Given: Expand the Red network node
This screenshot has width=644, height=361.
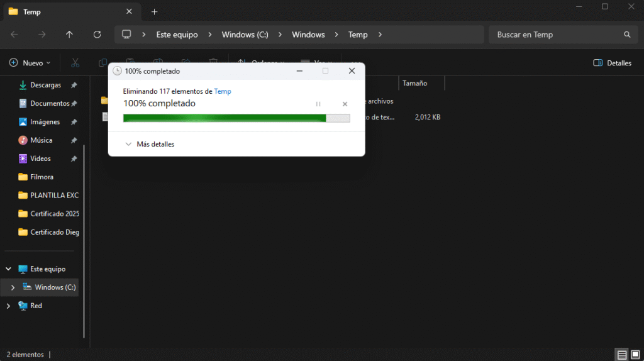Looking at the screenshot, I should [x=8, y=306].
